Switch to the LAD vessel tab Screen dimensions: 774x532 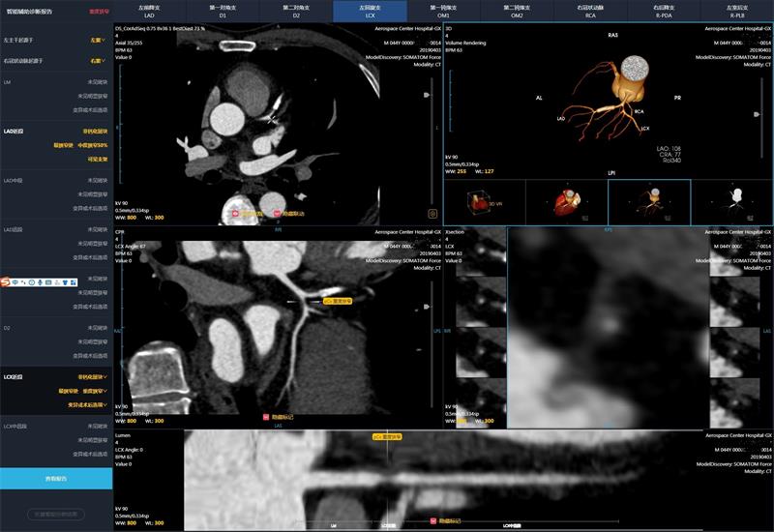[x=150, y=11]
